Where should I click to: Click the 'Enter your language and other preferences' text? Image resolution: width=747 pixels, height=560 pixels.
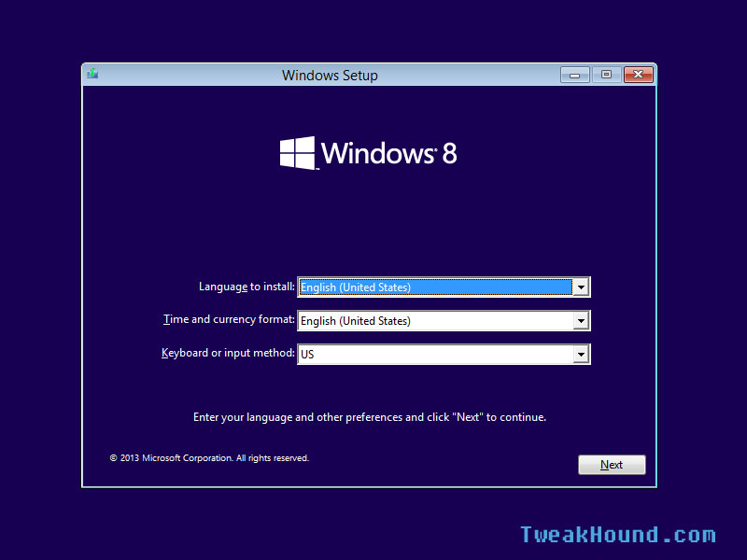[370, 417]
